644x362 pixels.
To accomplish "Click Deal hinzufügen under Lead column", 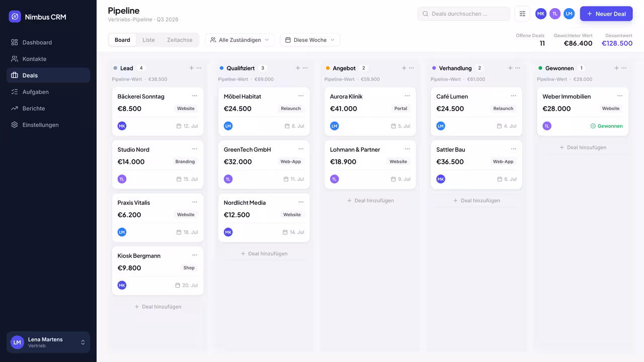I will (x=157, y=307).
